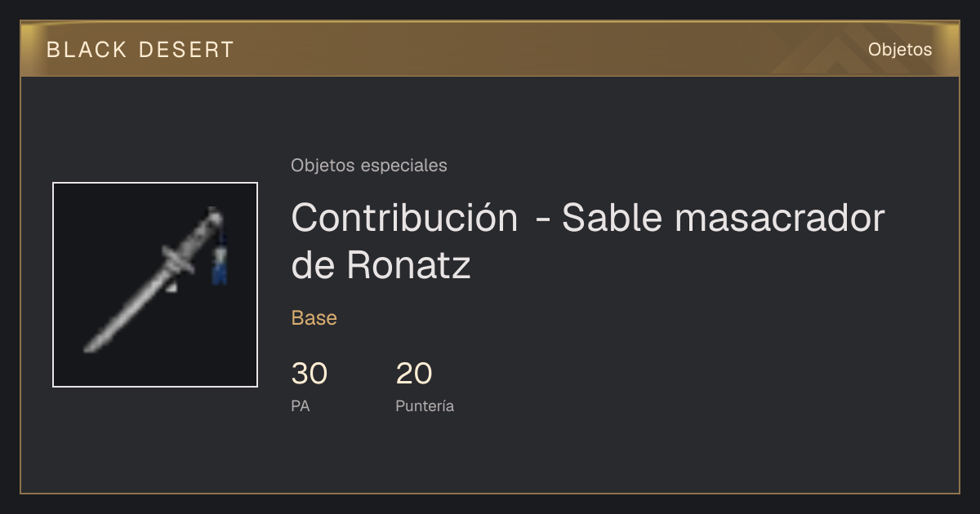Click the gold header bar center

pos(490,49)
